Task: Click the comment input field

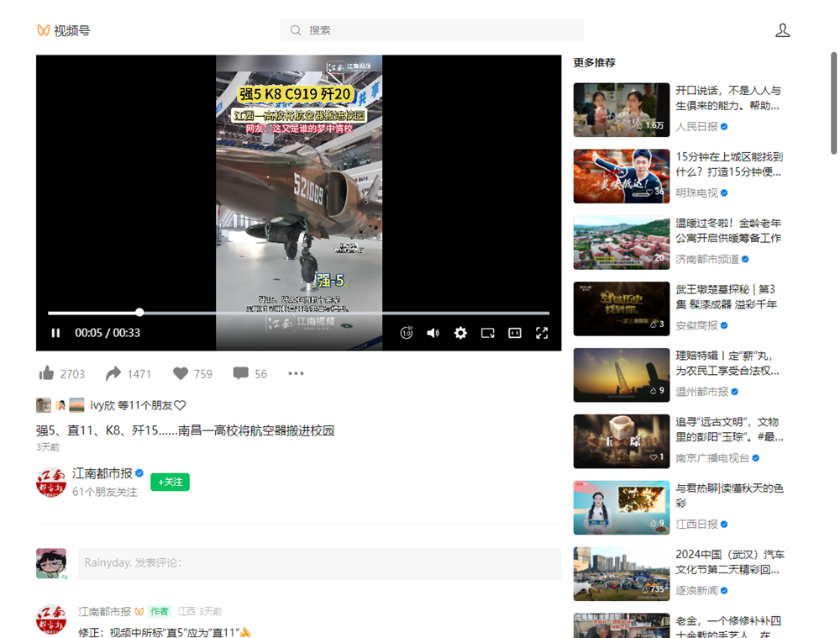Action: click(319, 563)
